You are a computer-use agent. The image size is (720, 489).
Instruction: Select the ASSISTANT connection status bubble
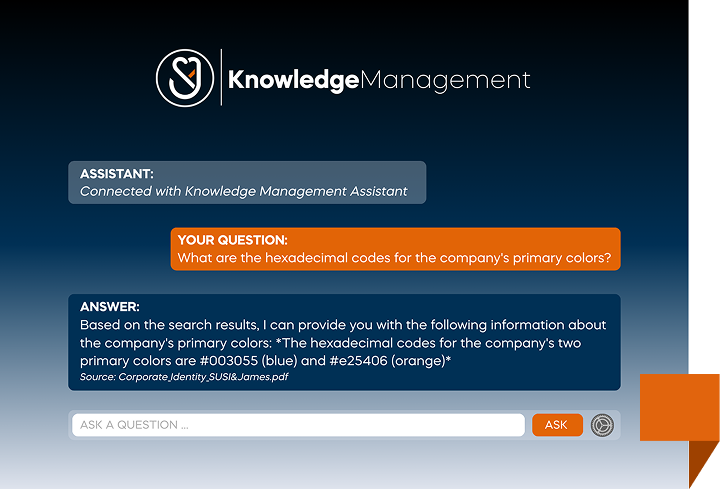(247, 182)
